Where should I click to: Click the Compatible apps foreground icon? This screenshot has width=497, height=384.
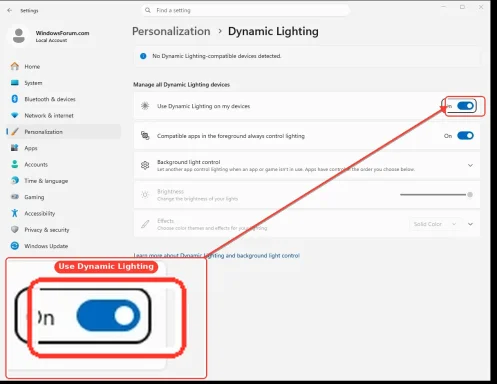(145, 136)
